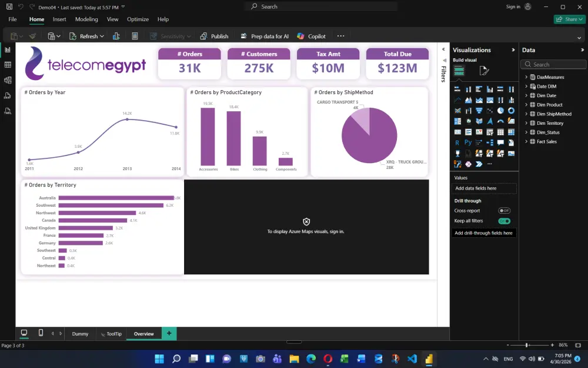This screenshot has width=588, height=368.
Task: Toggle the Cross-report switch
Action: tap(504, 211)
